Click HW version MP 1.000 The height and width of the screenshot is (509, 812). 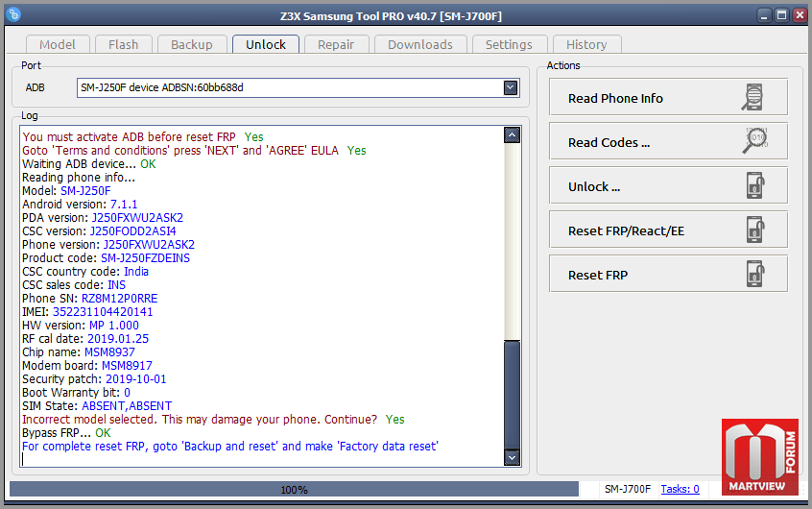click(114, 326)
